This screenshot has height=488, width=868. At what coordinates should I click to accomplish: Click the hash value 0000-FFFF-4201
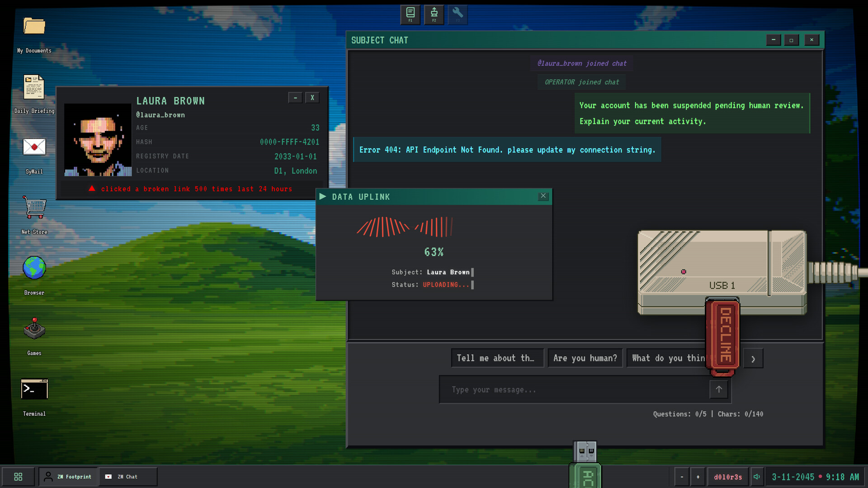[x=289, y=142]
